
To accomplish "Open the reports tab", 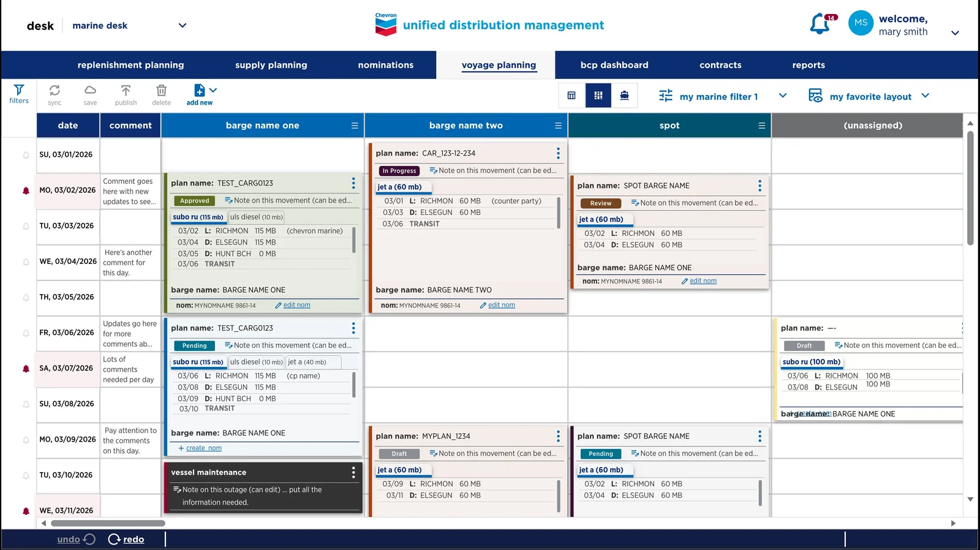I will 809,65.
